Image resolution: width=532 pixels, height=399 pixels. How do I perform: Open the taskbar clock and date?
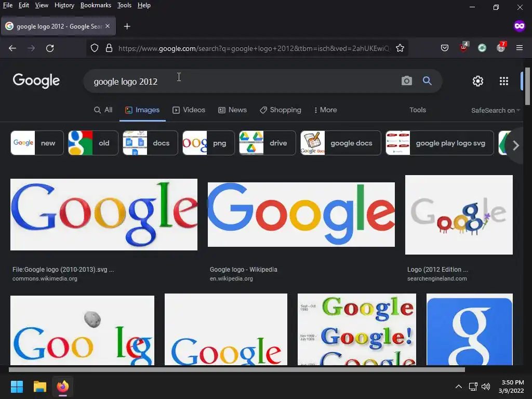pos(511,387)
